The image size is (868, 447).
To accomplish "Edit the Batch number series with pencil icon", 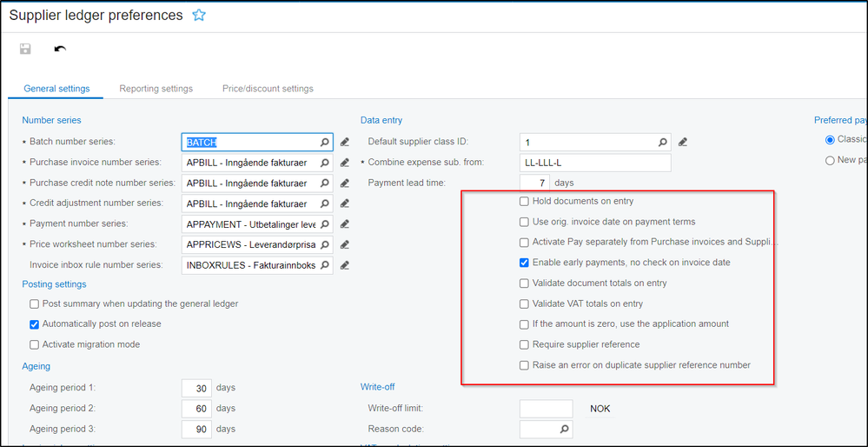I will [345, 142].
